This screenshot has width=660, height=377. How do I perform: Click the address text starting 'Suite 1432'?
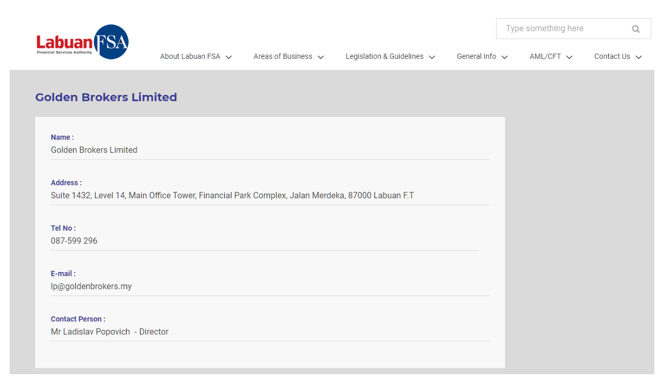click(232, 195)
